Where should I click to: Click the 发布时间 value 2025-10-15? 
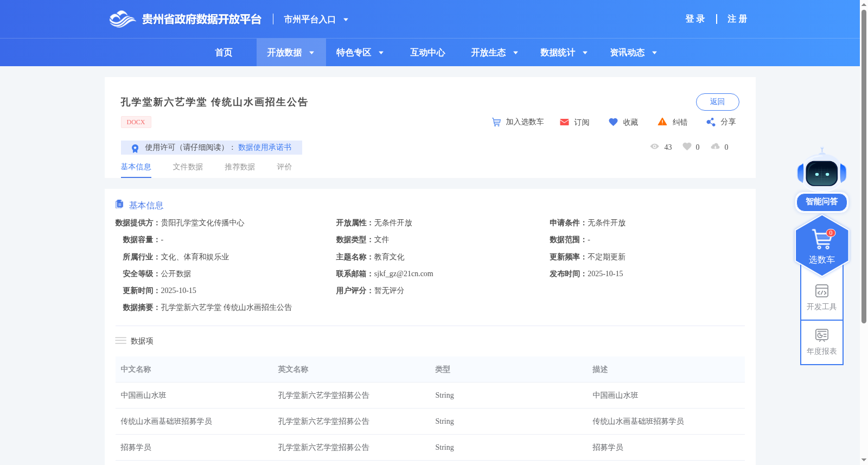[605, 274]
